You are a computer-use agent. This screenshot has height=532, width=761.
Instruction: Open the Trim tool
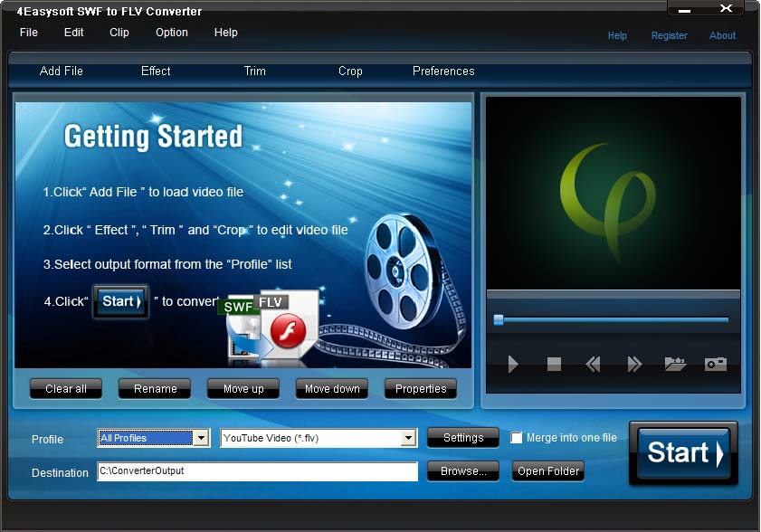pyautogui.click(x=254, y=71)
